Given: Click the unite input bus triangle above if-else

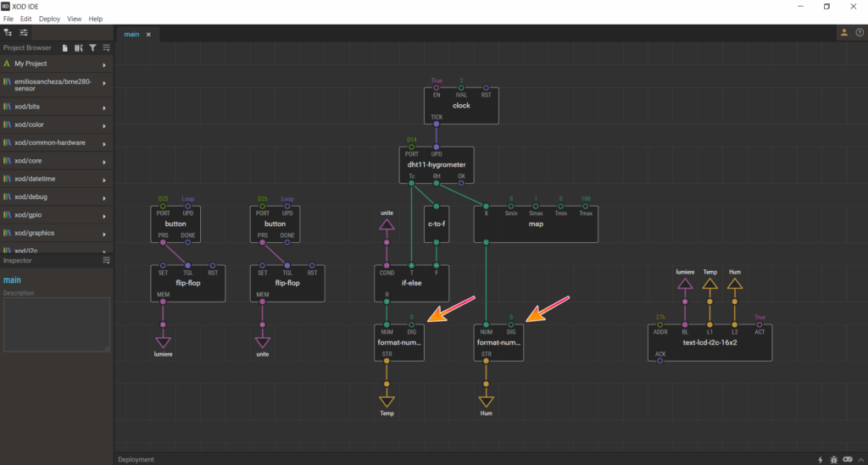Looking at the screenshot, I should 387,224.
